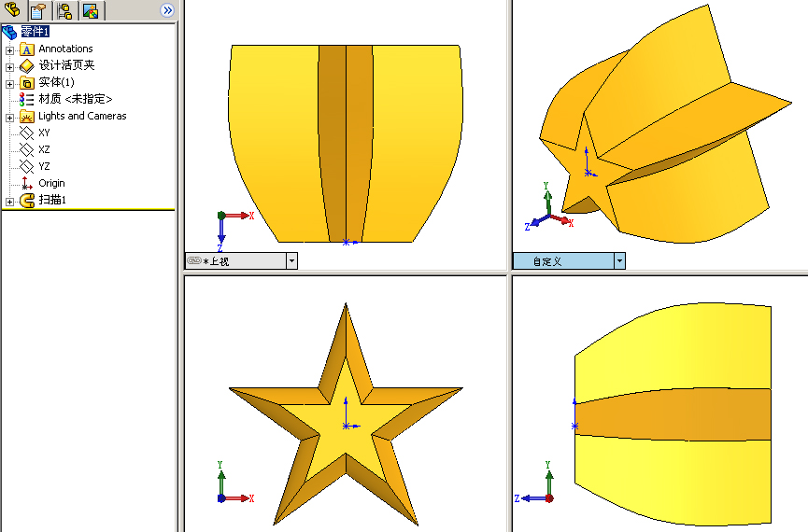Click the YZ plane icon
This screenshot has height=532, width=808.
[x=26, y=166]
